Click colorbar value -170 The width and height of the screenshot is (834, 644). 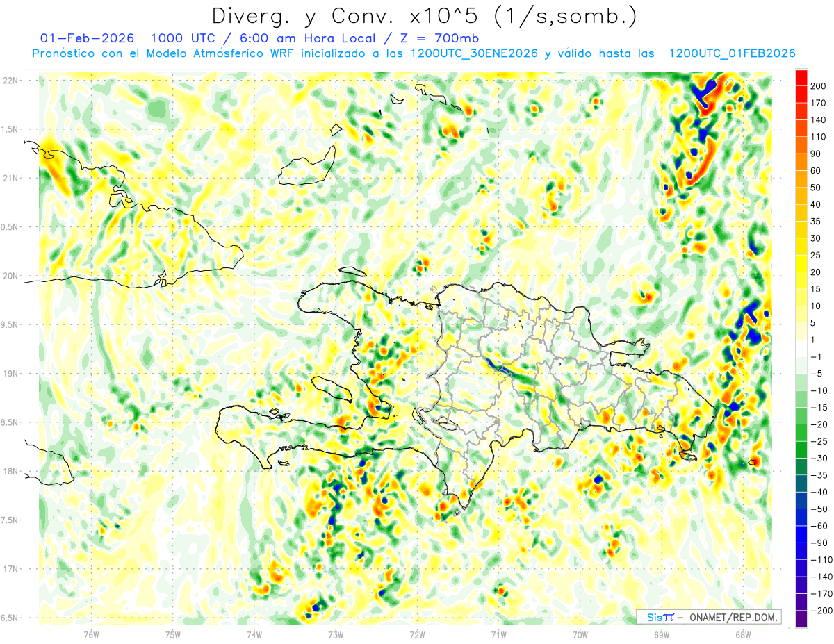(x=823, y=594)
